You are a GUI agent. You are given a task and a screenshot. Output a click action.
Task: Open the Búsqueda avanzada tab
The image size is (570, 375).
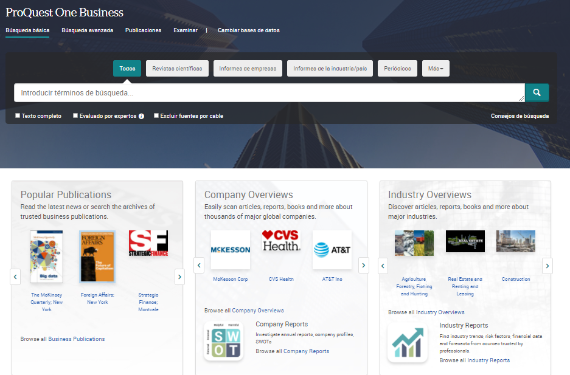[87, 30]
